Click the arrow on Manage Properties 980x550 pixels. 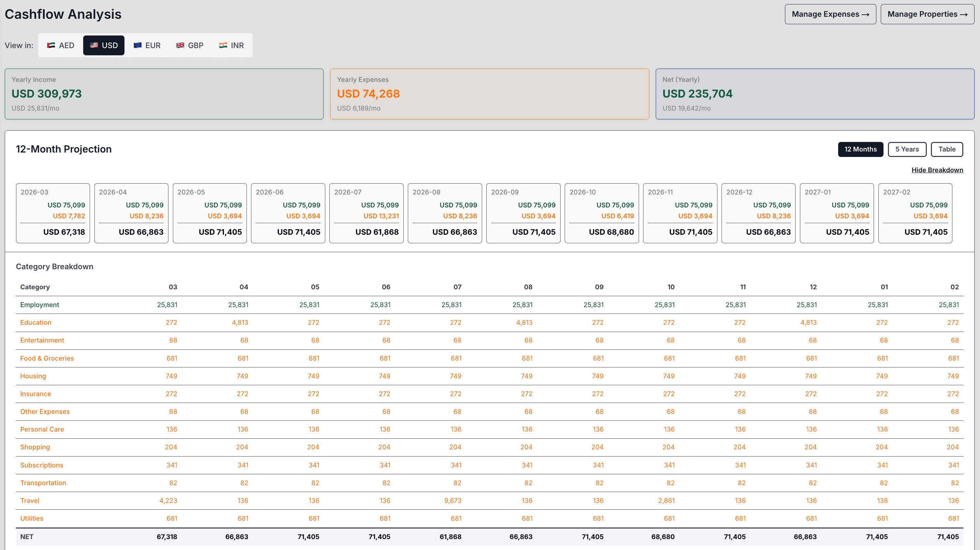point(964,14)
